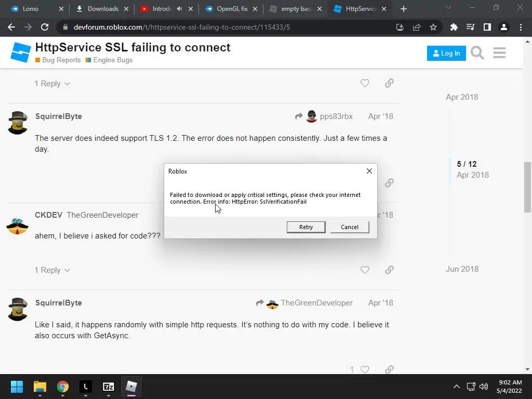Click Cancel in the Roblox error dialog
This screenshot has height=399, width=532.
click(350, 227)
